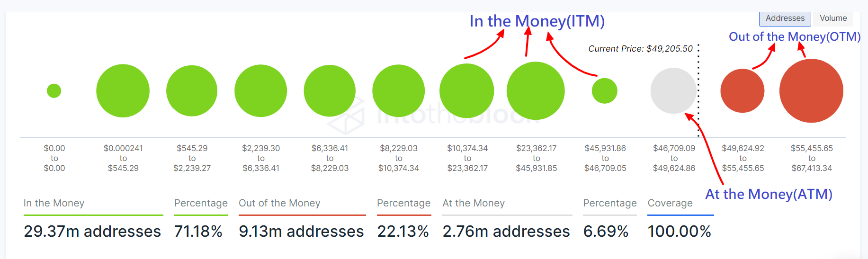Select green bubble for $10,374.34 to $23,362.17
This screenshot has width=868, height=259.
467,91
